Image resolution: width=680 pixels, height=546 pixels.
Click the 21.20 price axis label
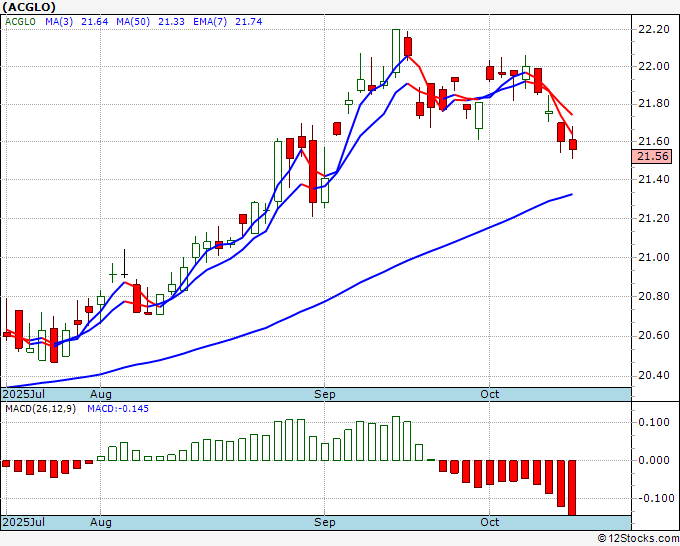(x=654, y=218)
